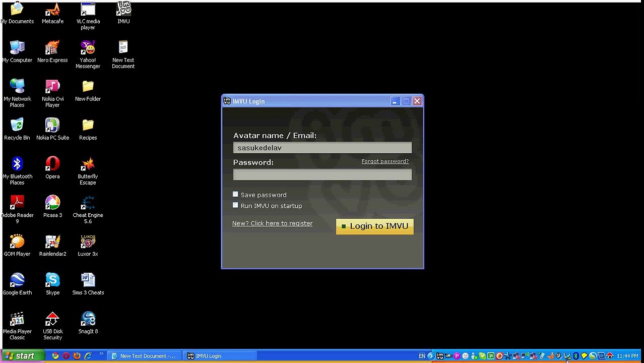
Task: Select the Metacafe desktop icon
Action: (x=52, y=13)
